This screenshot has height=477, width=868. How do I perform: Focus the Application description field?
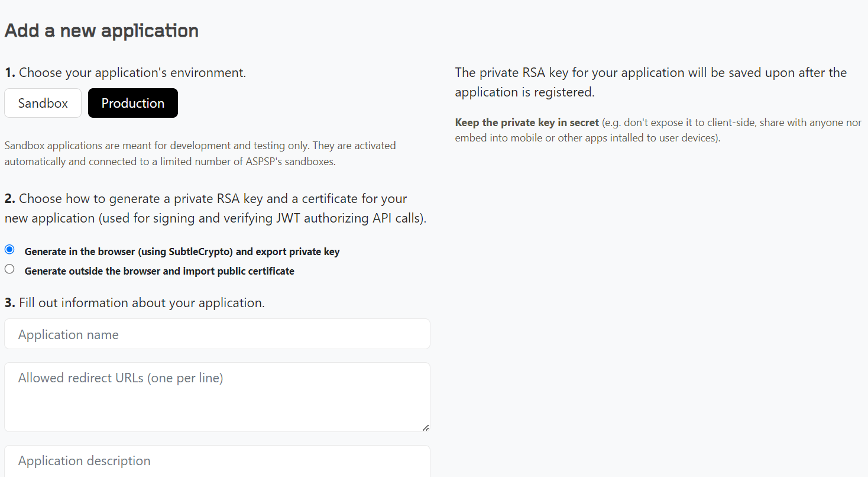click(x=217, y=461)
